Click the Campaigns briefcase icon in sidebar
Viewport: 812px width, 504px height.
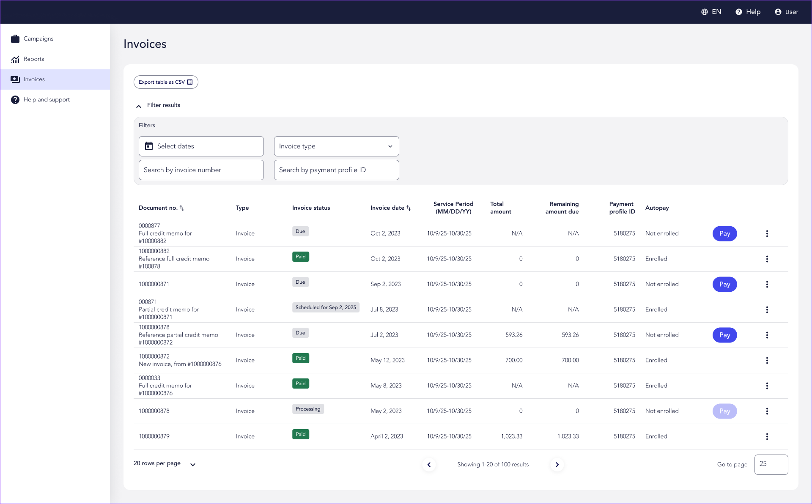[x=15, y=39]
